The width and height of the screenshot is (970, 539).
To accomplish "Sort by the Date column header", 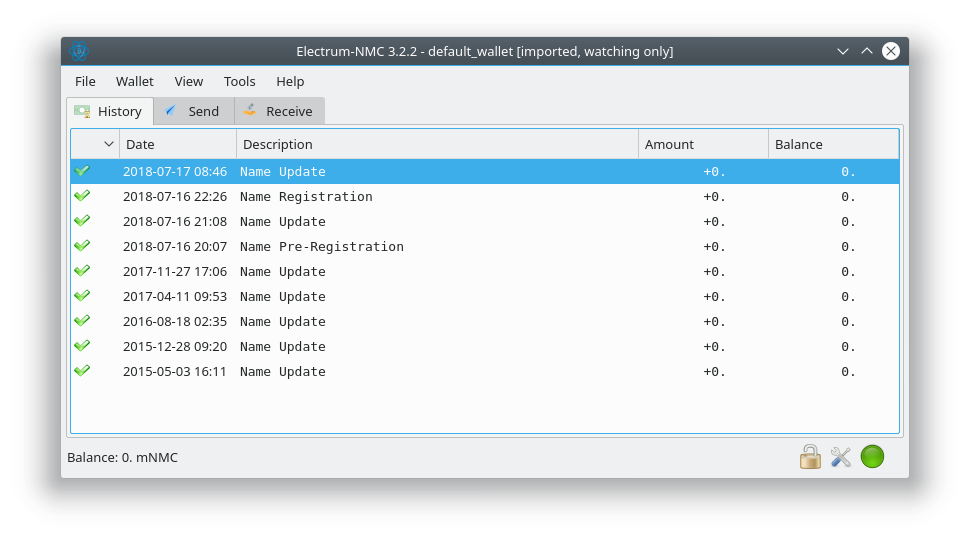I will 178,144.
